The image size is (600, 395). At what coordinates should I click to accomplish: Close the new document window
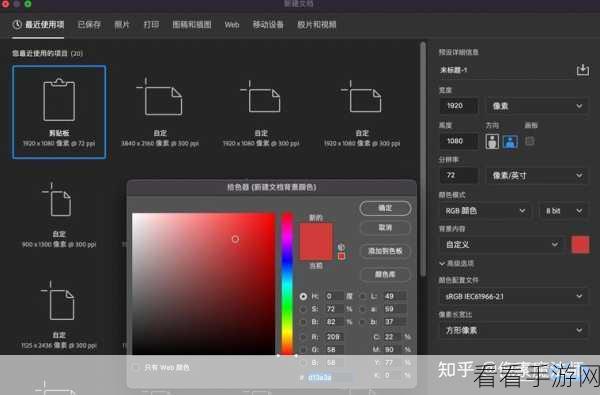[5, 3]
